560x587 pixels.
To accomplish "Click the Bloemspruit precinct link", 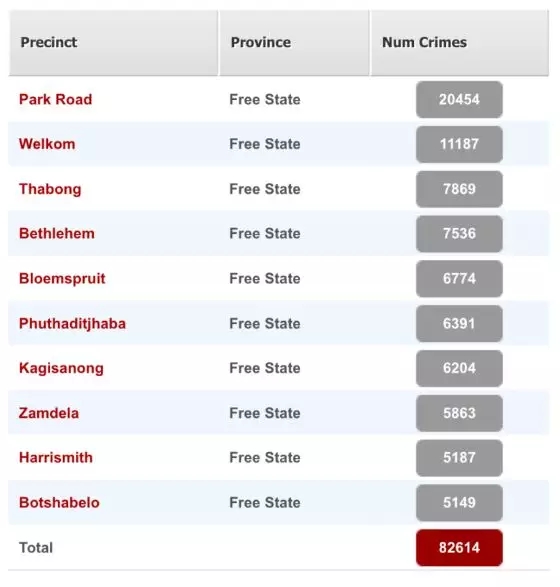I will coord(62,279).
